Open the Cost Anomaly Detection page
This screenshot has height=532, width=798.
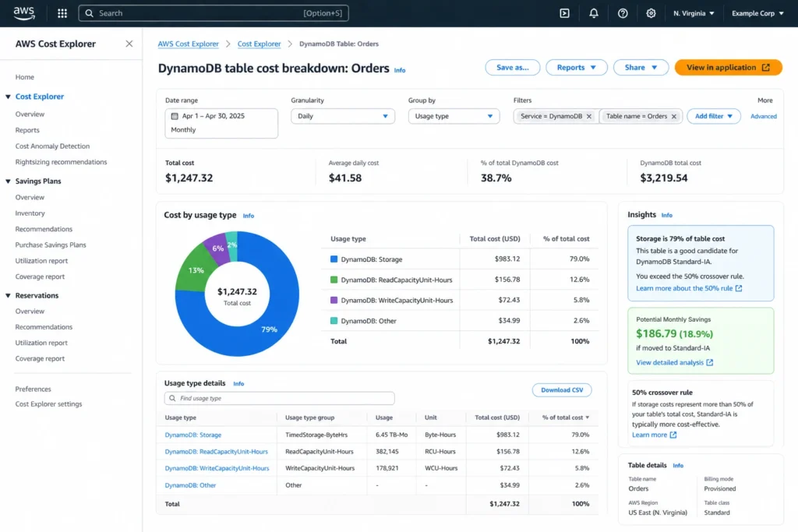click(x=54, y=146)
